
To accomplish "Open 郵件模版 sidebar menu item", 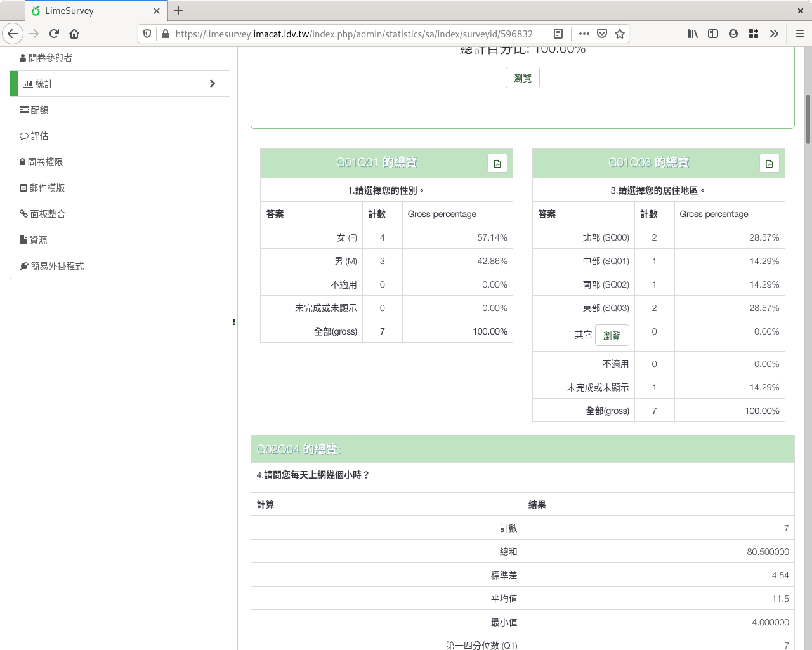I will 120,188.
